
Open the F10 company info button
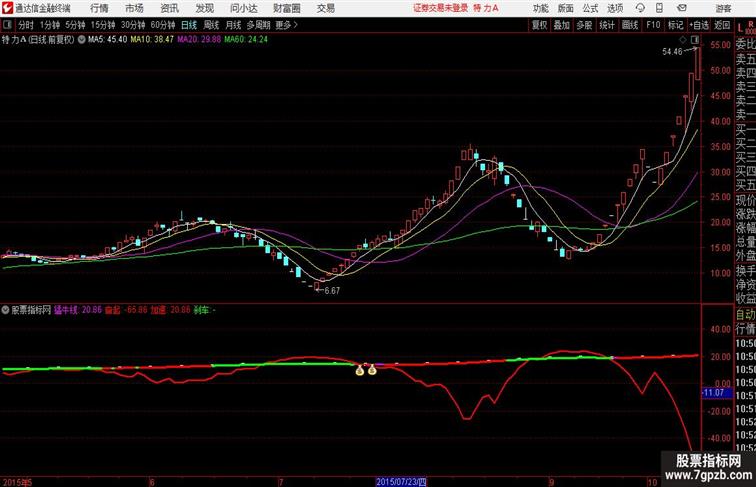click(653, 25)
